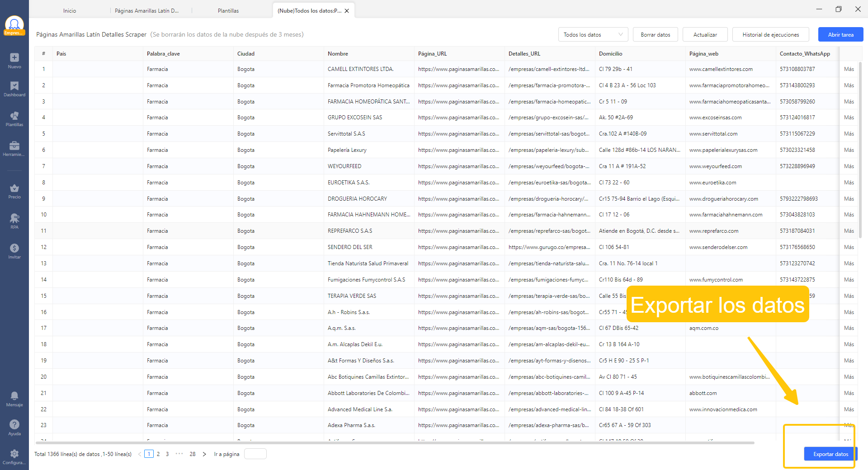Viewport: 868px width, 470px height.
Task: Go to next page with the arrow
Action: coord(204,454)
